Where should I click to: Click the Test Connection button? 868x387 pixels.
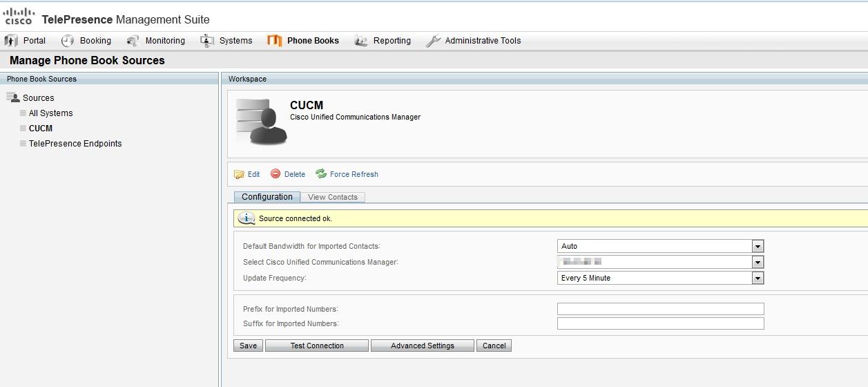pyautogui.click(x=317, y=346)
